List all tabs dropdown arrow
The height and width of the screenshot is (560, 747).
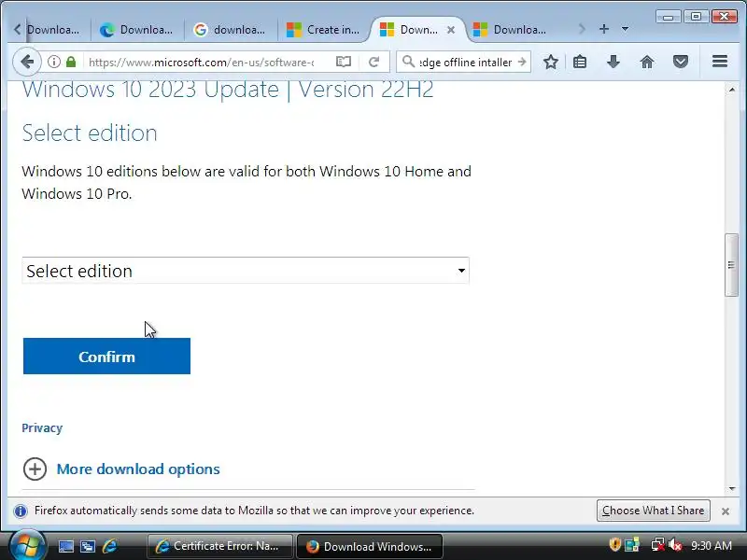(x=625, y=29)
